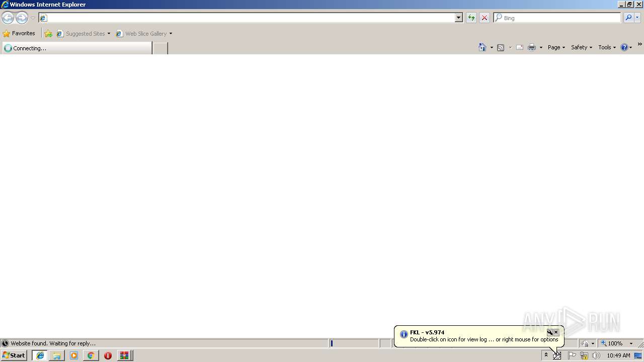Expand the Print options dropdown arrow
The height and width of the screenshot is (362, 644).
click(x=541, y=47)
